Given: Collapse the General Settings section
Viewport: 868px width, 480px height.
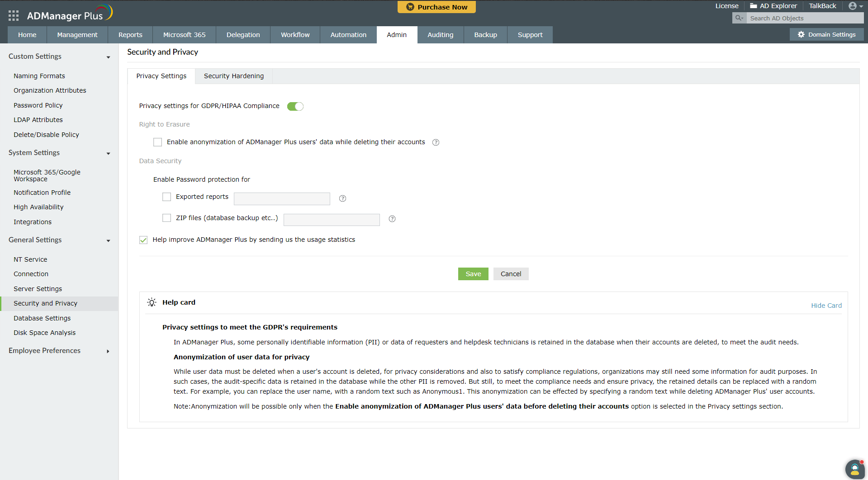Looking at the screenshot, I should coord(108,241).
